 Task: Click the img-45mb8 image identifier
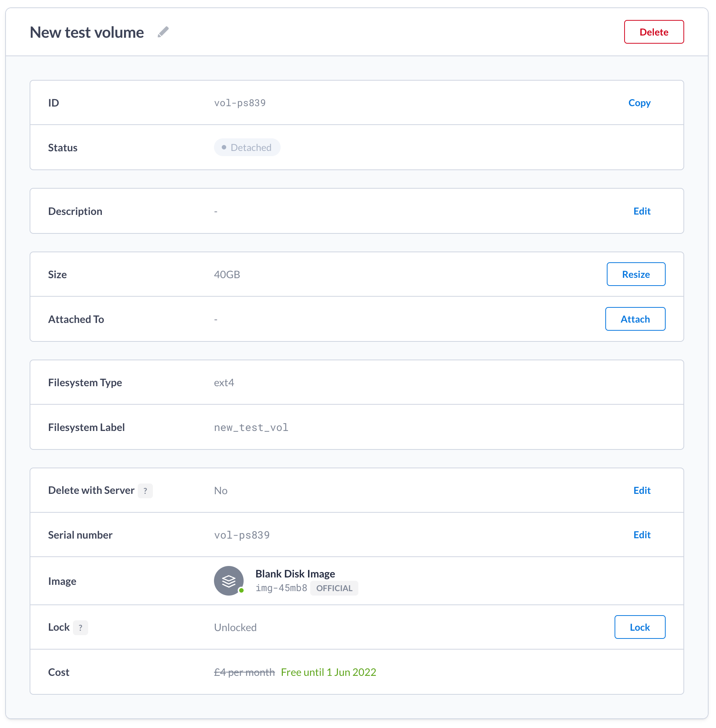[x=281, y=588]
